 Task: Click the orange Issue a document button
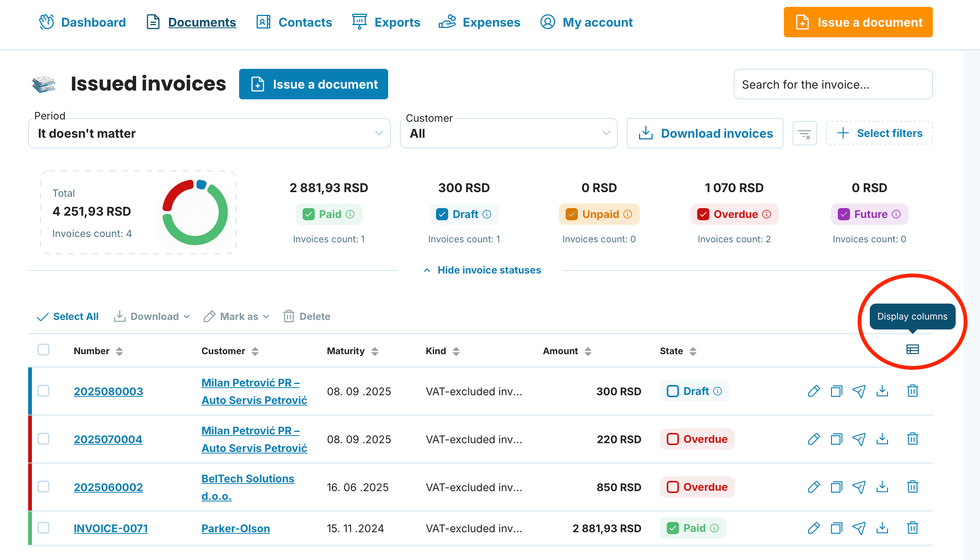tap(858, 22)
